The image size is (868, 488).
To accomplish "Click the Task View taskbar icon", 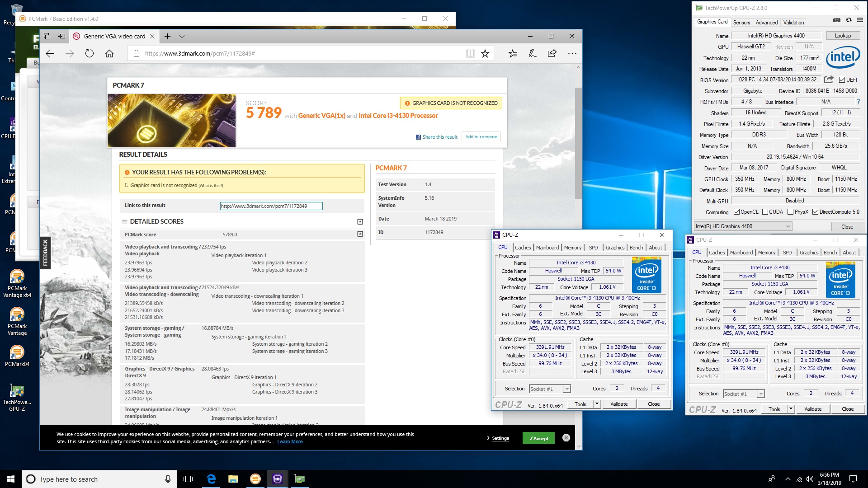I will [188, 479].
